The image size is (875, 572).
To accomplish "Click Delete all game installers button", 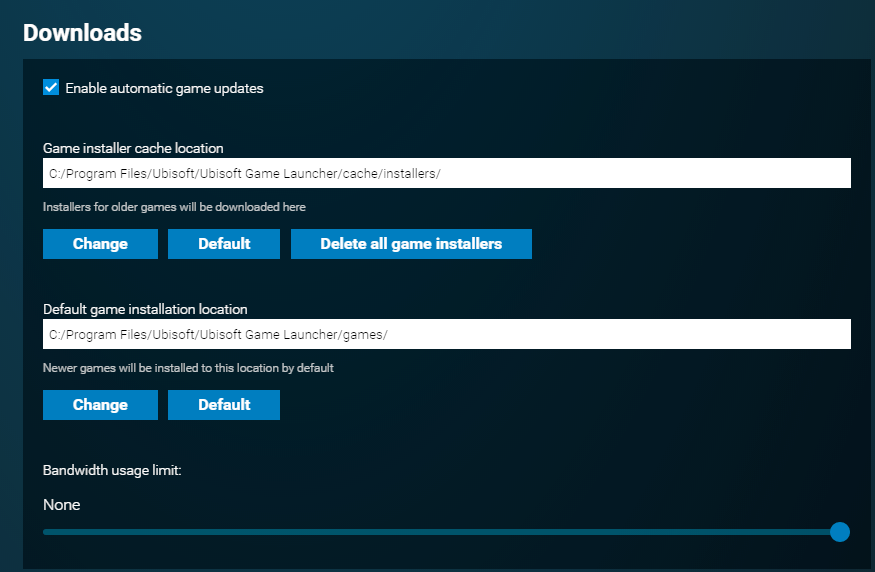I will 411,244.
